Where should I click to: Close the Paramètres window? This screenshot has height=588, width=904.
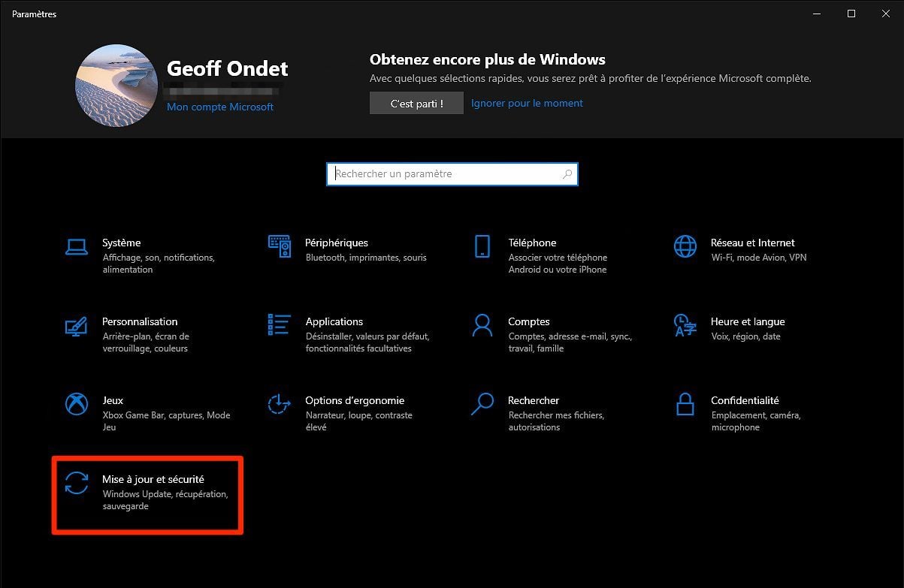886,13
